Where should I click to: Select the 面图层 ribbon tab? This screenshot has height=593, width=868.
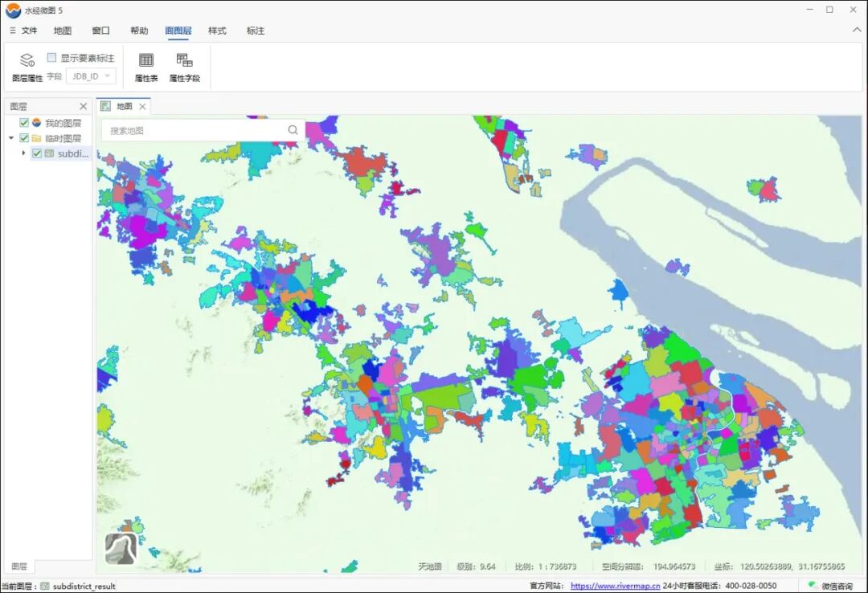(x=178, y=31)
